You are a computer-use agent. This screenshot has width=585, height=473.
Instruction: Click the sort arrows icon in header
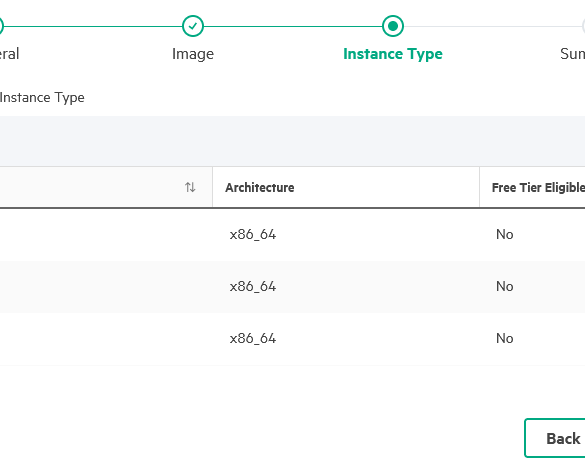point(190,187)
